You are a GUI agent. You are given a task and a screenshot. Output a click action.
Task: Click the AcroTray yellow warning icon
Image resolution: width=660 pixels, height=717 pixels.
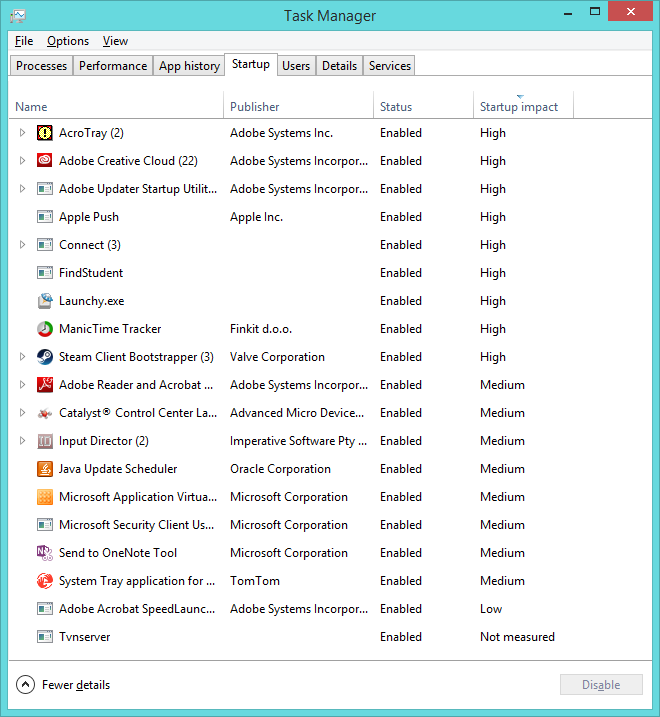click(45, 133)
